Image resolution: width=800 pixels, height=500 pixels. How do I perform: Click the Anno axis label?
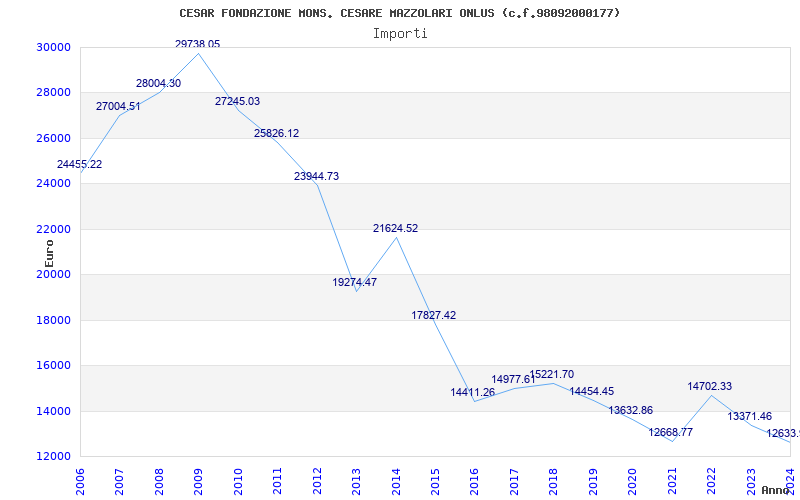[775, 490]
